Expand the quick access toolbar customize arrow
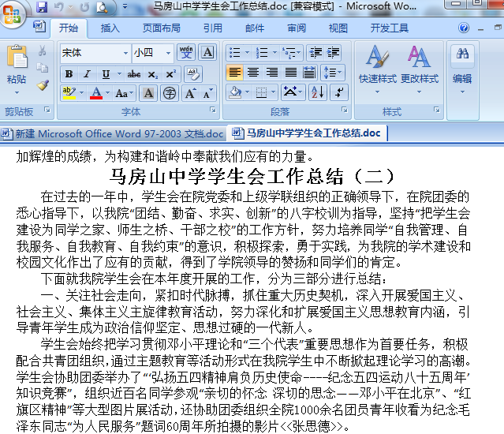Image resolution: width=504 pixels, height=434 pixels. (125, 7)
